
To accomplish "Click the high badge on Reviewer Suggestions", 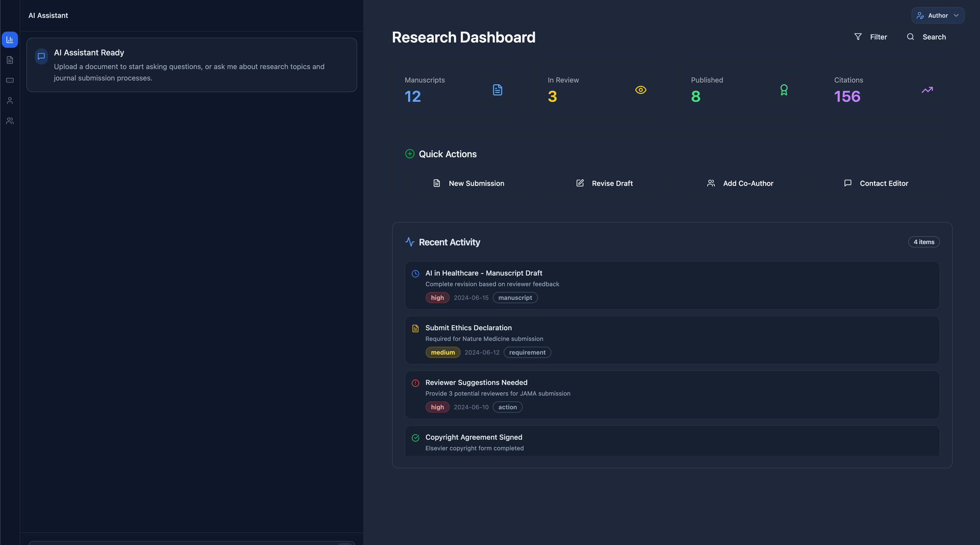I will point(437,407).
